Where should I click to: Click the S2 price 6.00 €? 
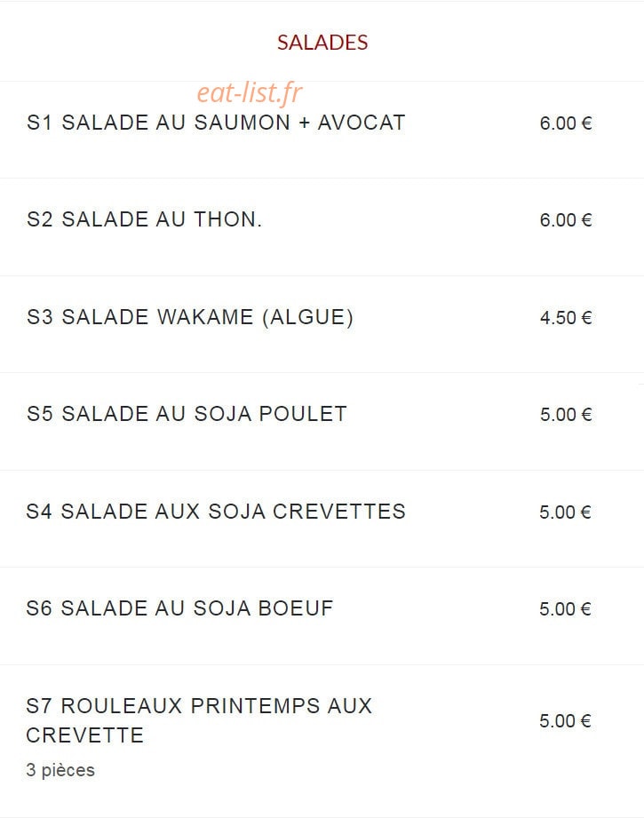pos(566,220)
